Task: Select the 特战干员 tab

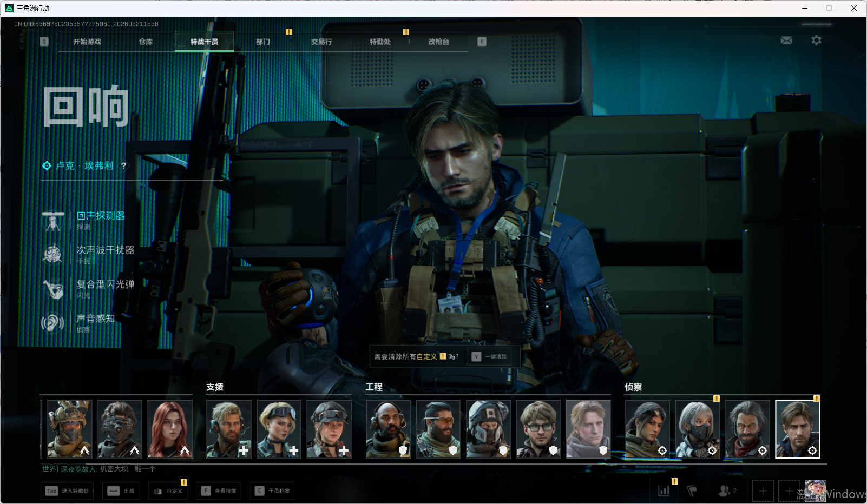Action: [x=204, y=42]
